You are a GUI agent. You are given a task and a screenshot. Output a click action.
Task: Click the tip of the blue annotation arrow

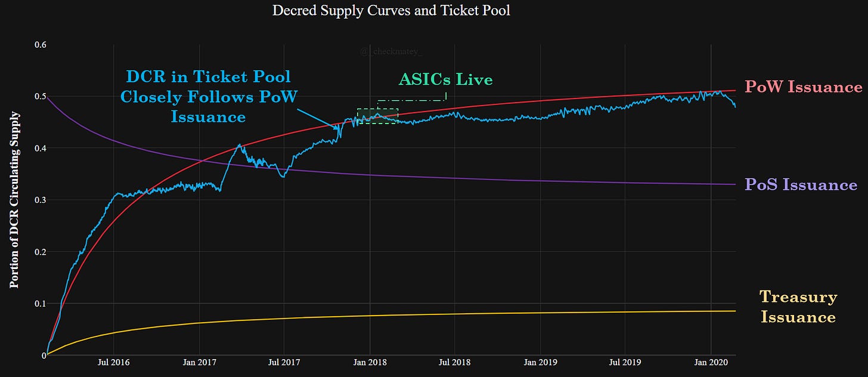point(339,128)
